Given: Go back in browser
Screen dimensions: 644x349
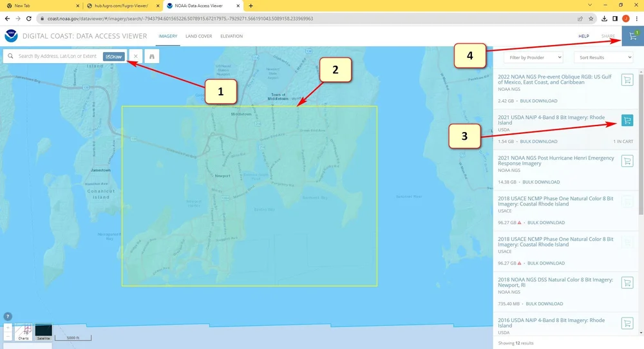Looking at the screenshot, I should 7,19.
